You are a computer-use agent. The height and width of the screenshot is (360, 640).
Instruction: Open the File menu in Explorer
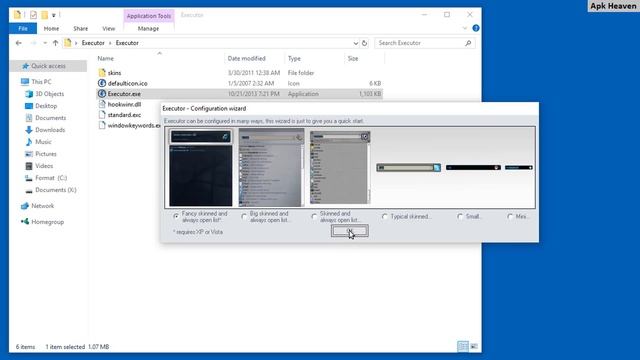(x=23, y=29)
